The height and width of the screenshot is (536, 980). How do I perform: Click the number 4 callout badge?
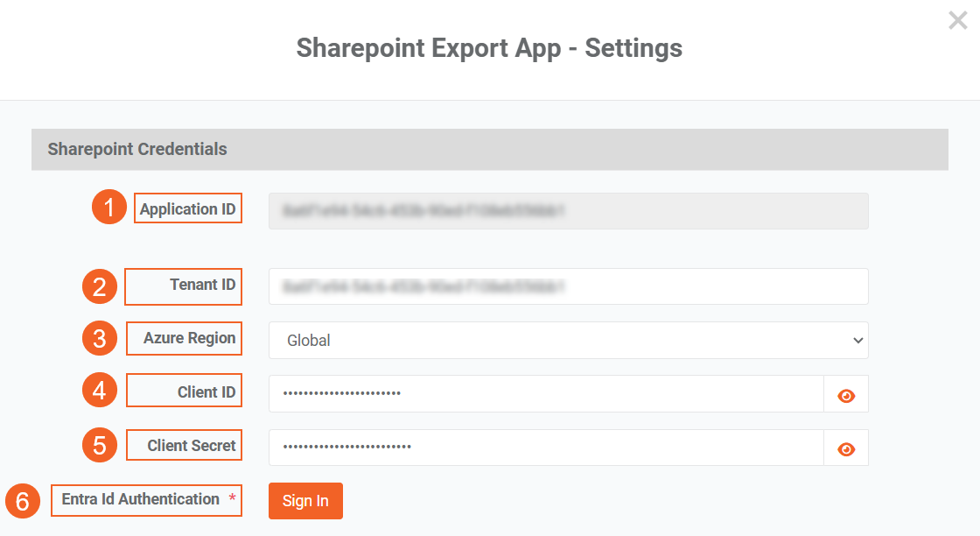point(100,391)
